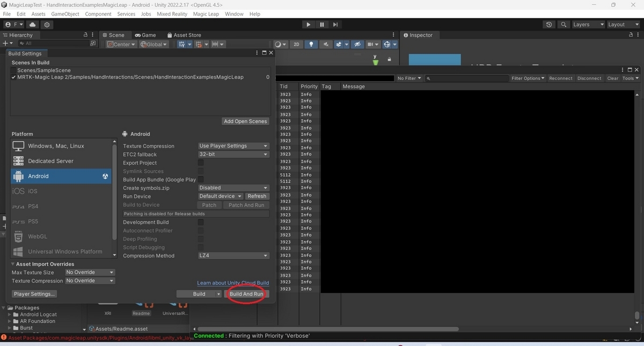Open Scene tool handle position Center dropdown

click(x=121, y=45)
